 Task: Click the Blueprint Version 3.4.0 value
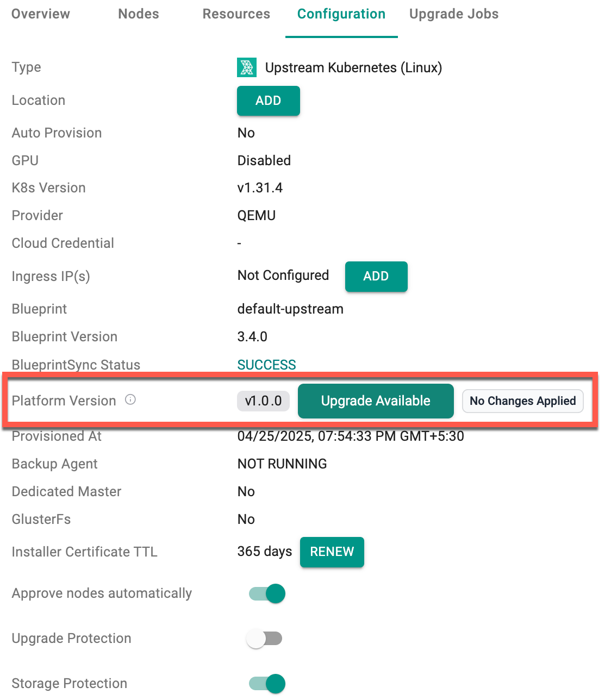point(252,337)
